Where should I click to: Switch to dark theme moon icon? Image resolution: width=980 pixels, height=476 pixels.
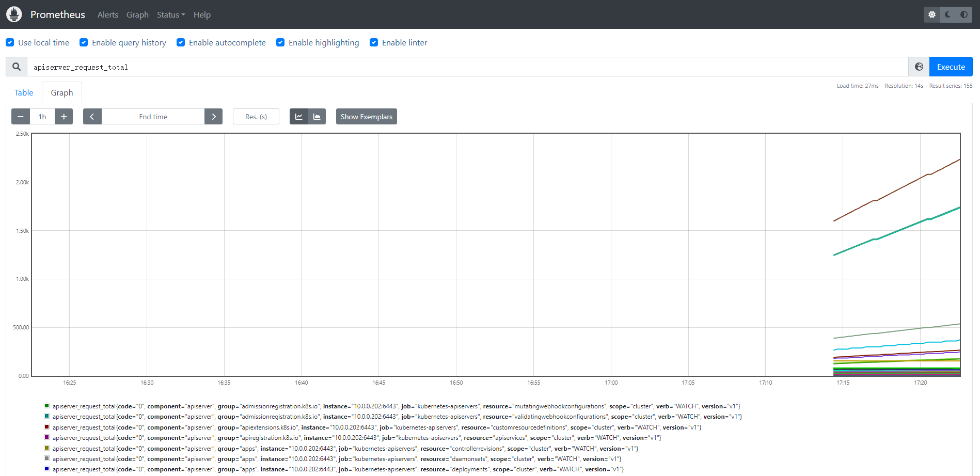(x=948, y=14)
